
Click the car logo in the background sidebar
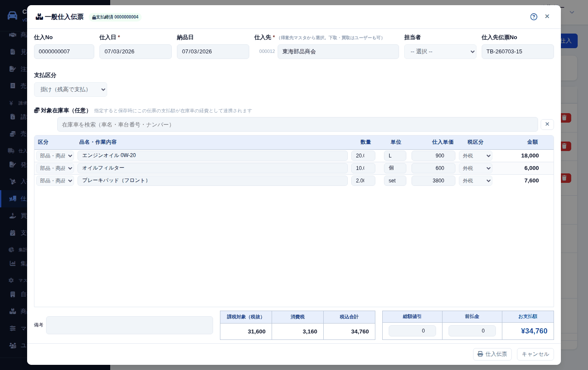12,15
